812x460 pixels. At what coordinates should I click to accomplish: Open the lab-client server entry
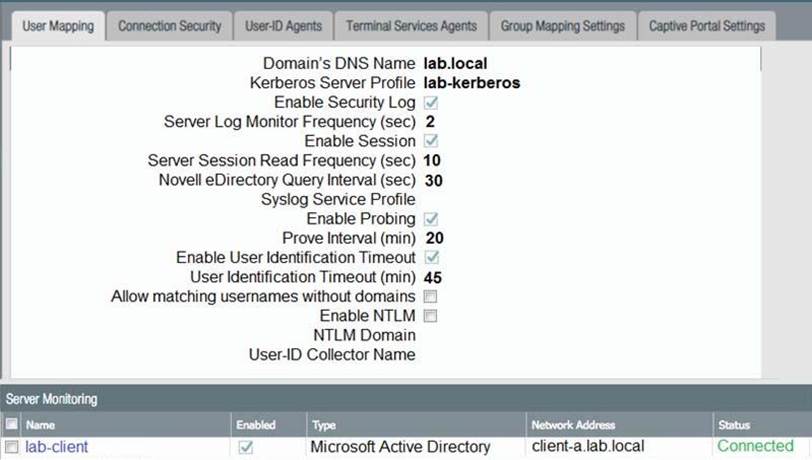(56, 447)
